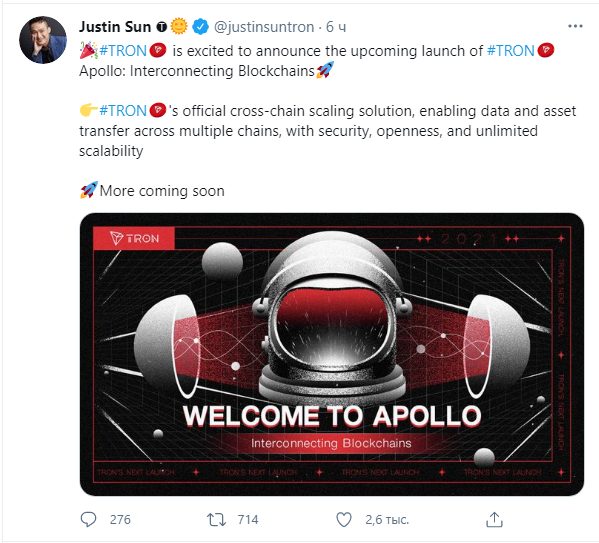Click the sun emoji beside the name
This screenshot has height=543, width=599.
(179, 26)
